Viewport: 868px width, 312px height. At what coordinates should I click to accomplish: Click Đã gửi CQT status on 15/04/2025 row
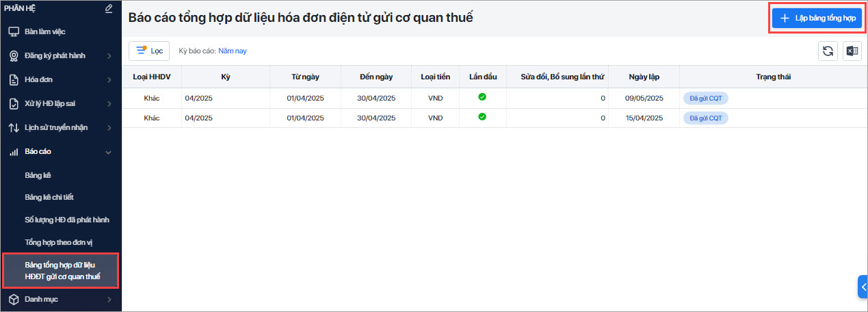click(706, 118)
